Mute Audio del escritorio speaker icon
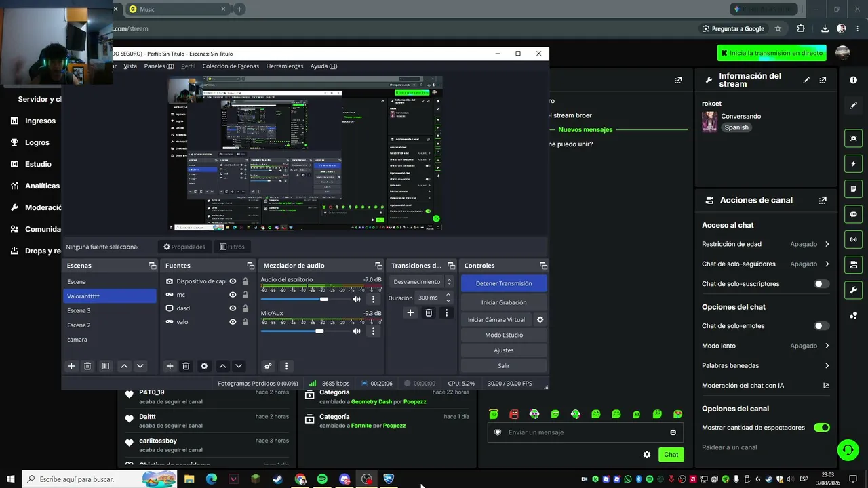Viewport: 868px width, 488px height. tap(357, 299)
